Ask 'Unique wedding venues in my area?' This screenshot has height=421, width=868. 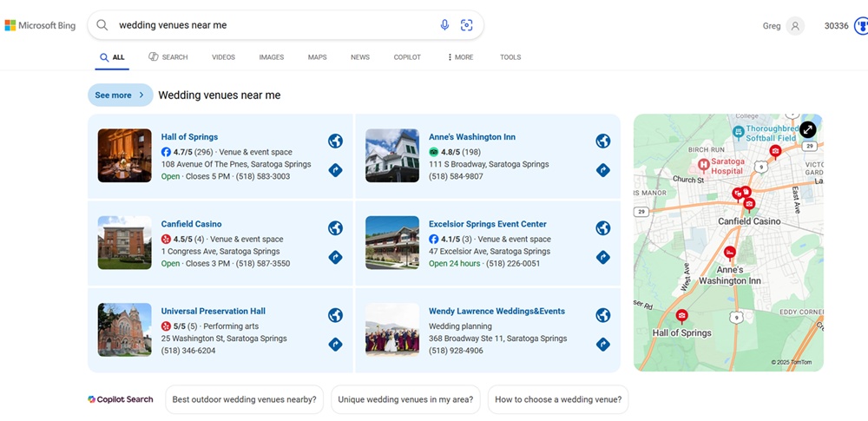click(405, 399)
